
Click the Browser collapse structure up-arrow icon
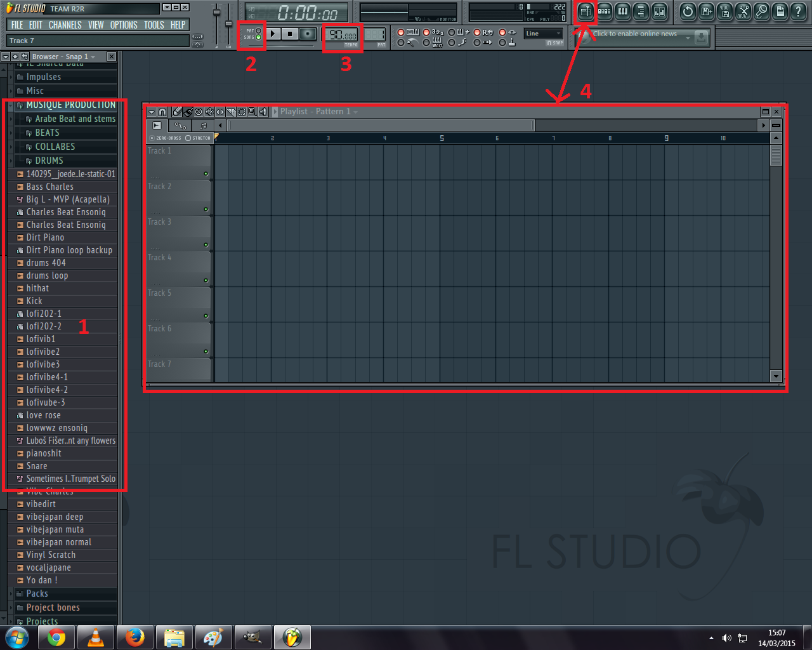tap(15, 56)
